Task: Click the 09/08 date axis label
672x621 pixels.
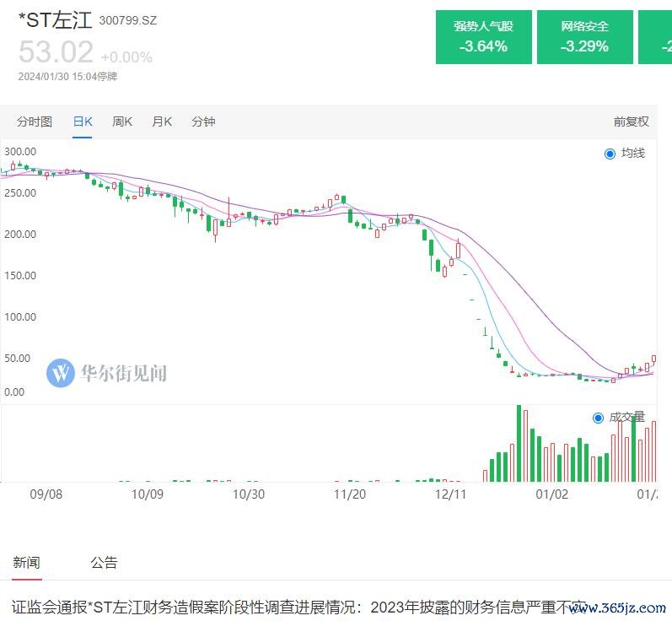Action: pos(46,494)
